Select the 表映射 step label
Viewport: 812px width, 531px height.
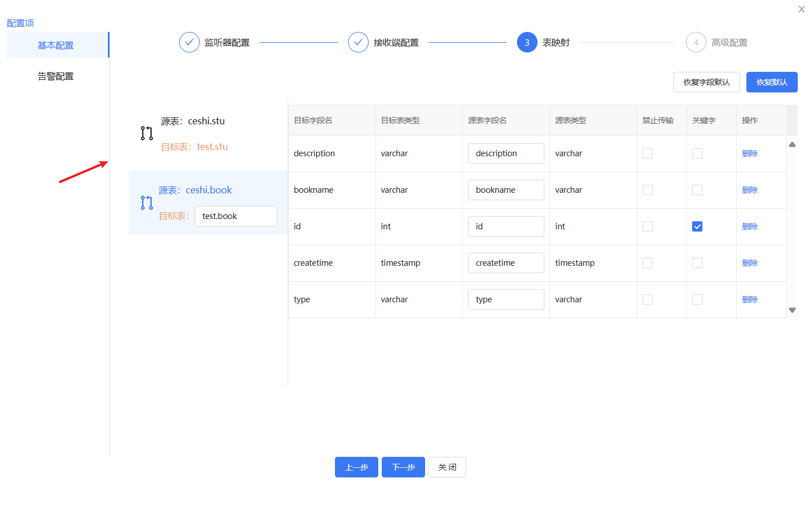(x=556, y=43)
